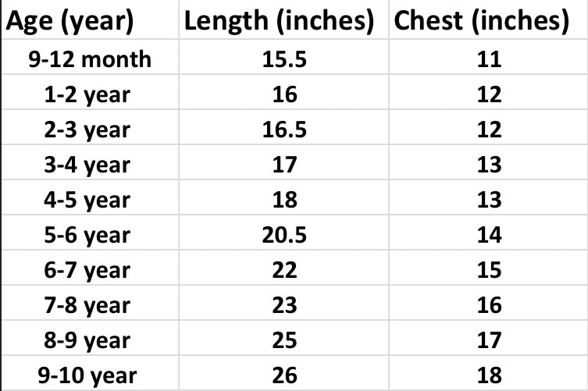Select the Length (inches) header cell
The image size is (588, 391).
[x=284, y=20]
